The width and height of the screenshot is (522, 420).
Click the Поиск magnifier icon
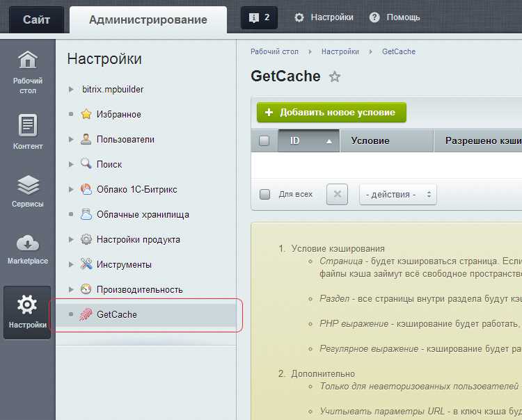(x=86, y=163)
